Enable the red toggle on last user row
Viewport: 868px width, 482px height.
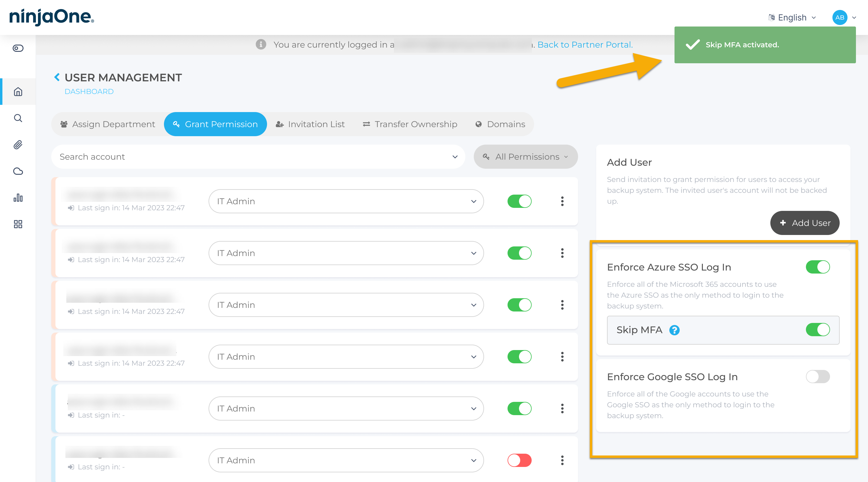[519, 460]
